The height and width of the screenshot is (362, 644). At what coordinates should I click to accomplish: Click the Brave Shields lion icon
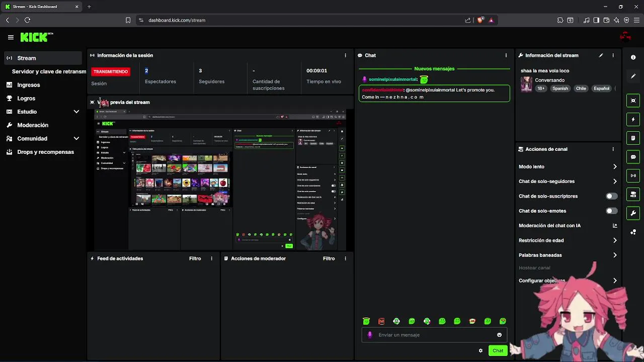[x=480, y=20]
